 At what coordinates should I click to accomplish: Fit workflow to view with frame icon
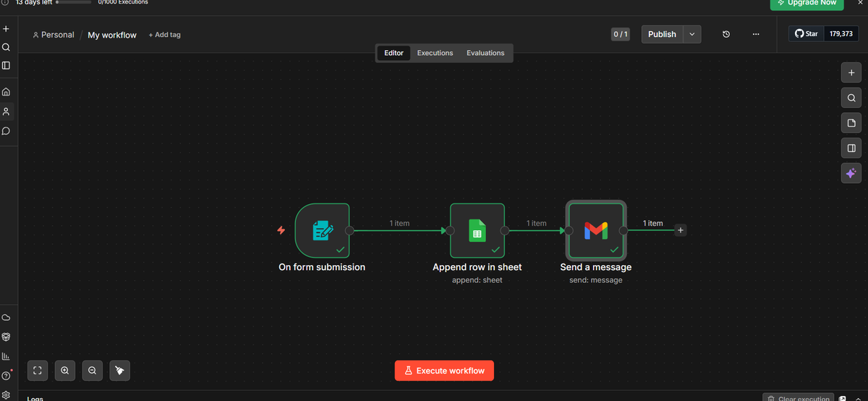tap(38, 371)
